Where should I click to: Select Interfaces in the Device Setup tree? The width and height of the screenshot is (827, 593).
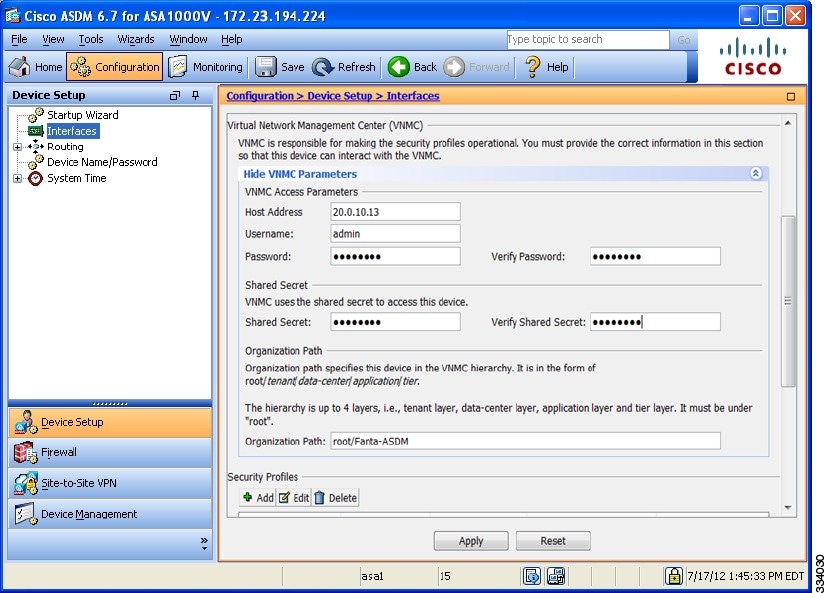point(72,131)
